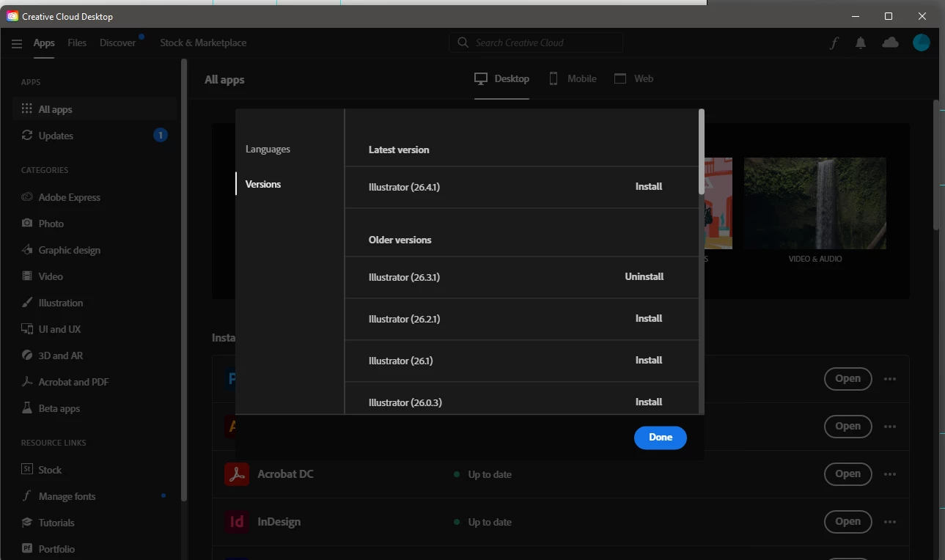Open Acrobat DC with Open button
This screenshot has width=945, height=560.
coord(847,474)
